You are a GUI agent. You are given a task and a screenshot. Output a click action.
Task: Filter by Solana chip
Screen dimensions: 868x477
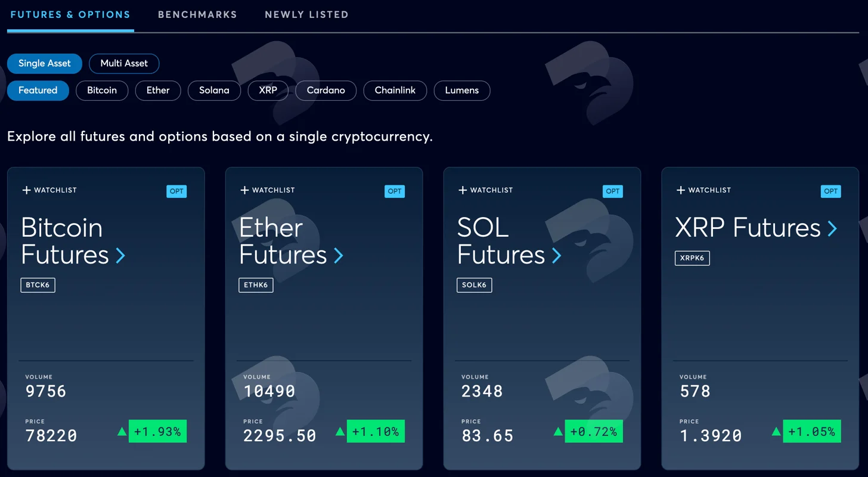click(214, 91)
